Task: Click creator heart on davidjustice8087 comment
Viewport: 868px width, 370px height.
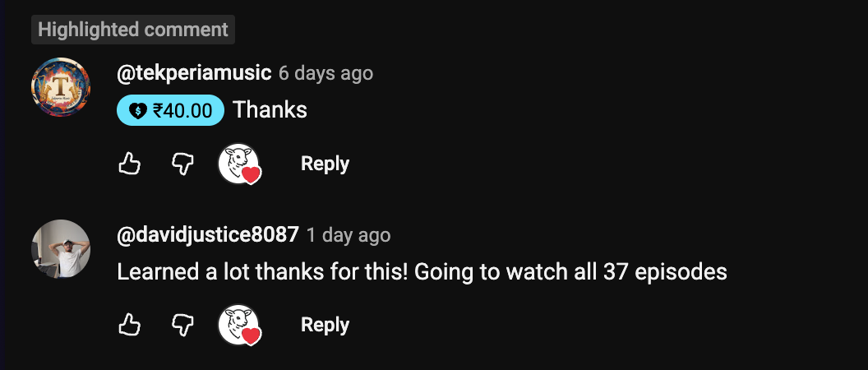Action: [x=240, y=325]
